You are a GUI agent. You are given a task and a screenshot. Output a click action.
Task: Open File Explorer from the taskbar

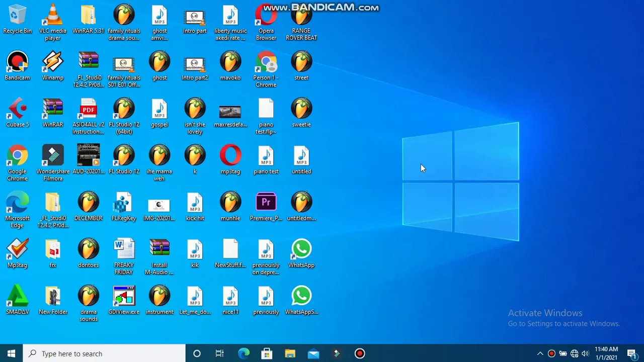coord(290,353)
